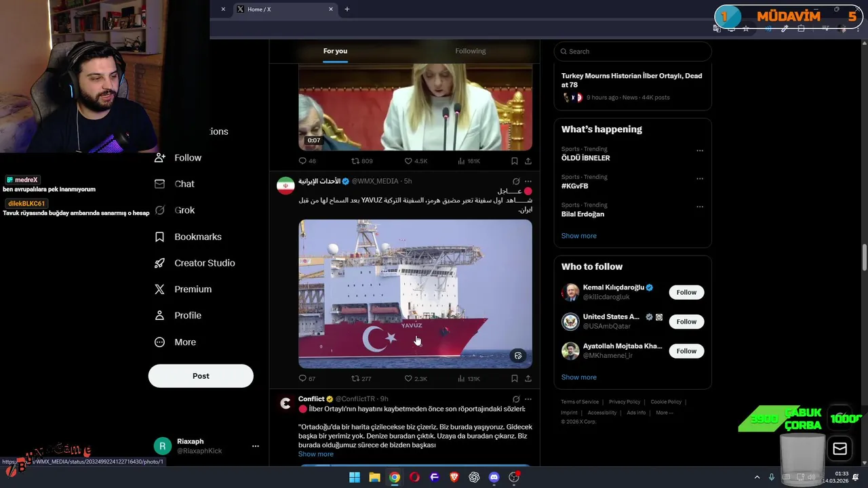Screen dimensions: 868x488
Task: Open ChatGPT app from taskbar
Action: pyautogui.click(x=474, y=477)
